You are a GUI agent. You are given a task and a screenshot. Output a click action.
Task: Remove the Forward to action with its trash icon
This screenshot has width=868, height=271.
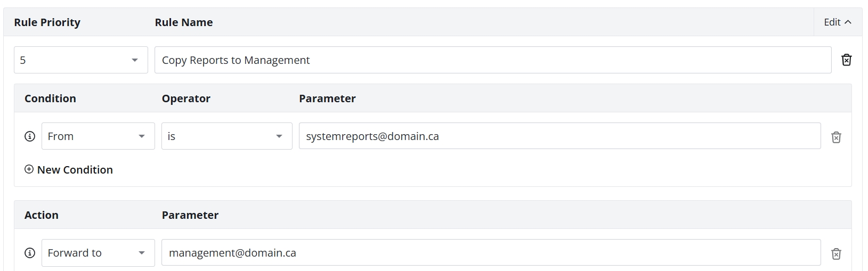click(x=836, y=254)
